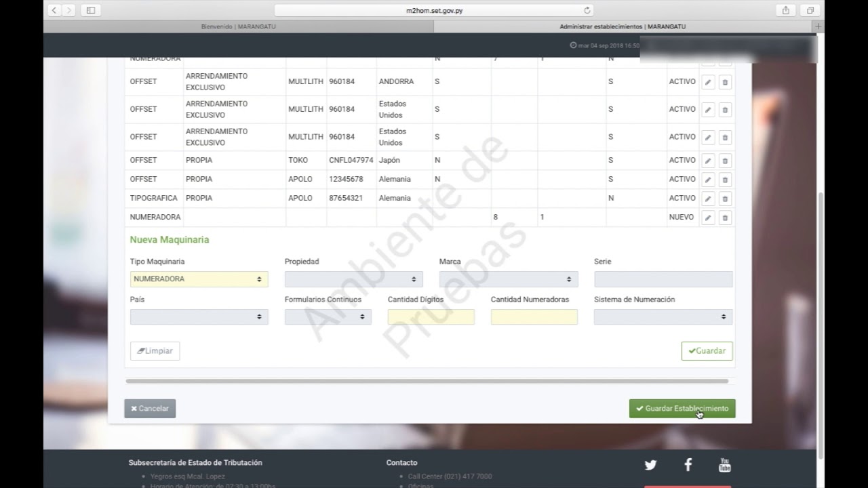This screenshot has width=868, height=488.
Task: Click trash icon on the NUEVO numeradora row
Action: click(x=725, y=218)
